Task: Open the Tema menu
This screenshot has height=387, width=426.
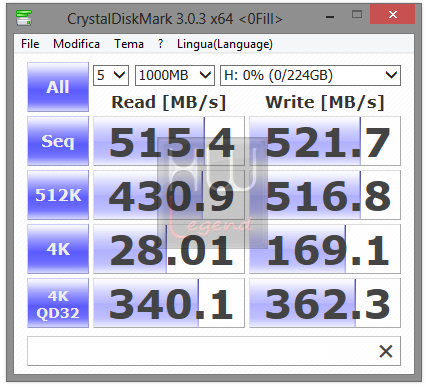Action: coord(129,44)
